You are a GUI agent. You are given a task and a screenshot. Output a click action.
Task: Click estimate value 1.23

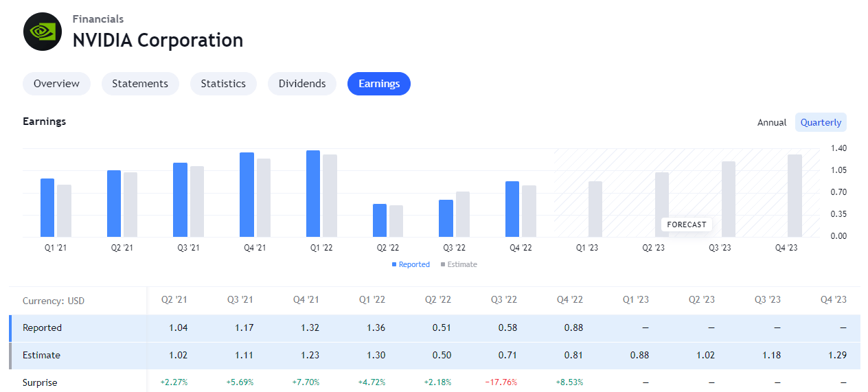pos(310,355)
